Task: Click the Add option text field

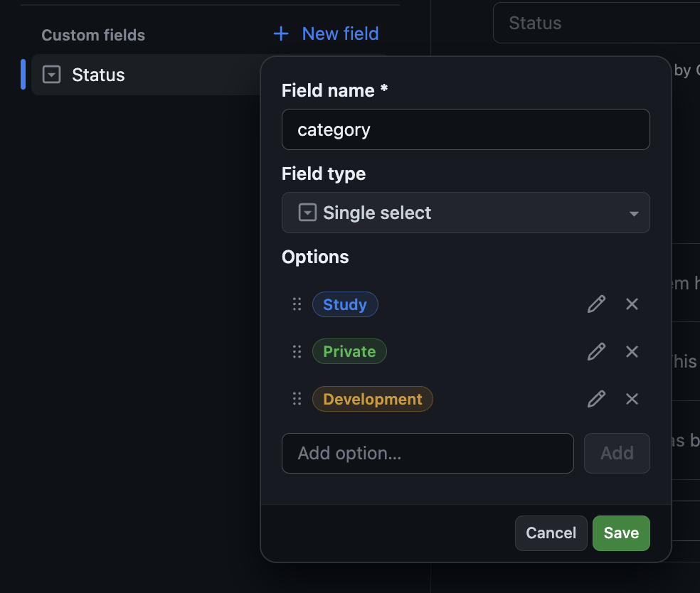Action: (427, 453)
